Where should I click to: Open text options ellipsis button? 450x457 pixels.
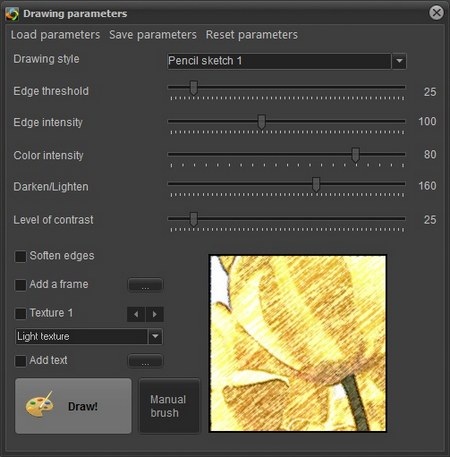click(145, 361)
